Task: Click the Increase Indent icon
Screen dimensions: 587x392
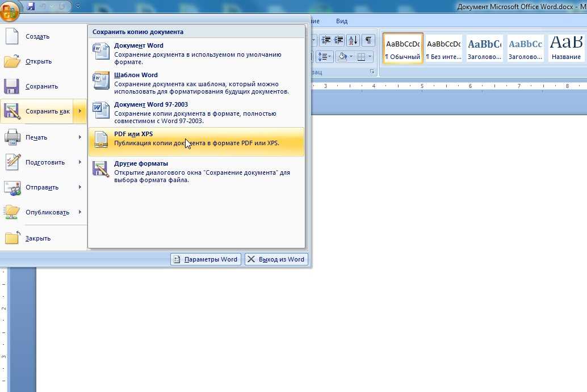Action: coord(339,40)
